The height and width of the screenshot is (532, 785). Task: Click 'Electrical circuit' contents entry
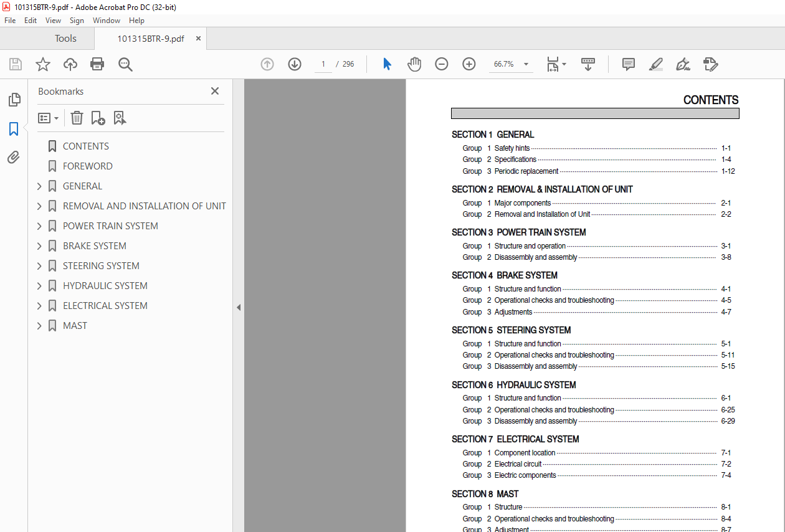click(518, 464)
